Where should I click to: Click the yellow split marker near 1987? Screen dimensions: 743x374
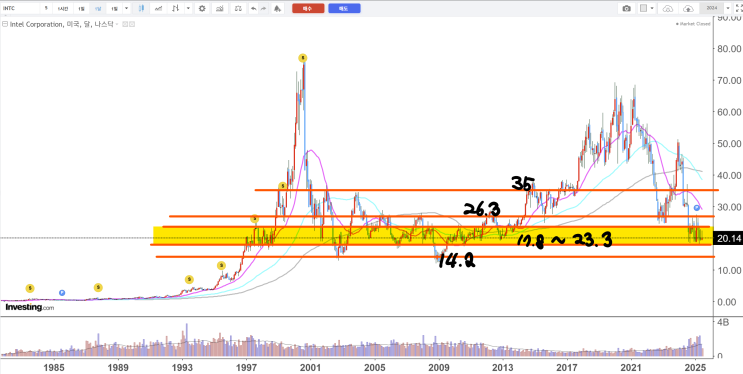[x=98, y=287]
